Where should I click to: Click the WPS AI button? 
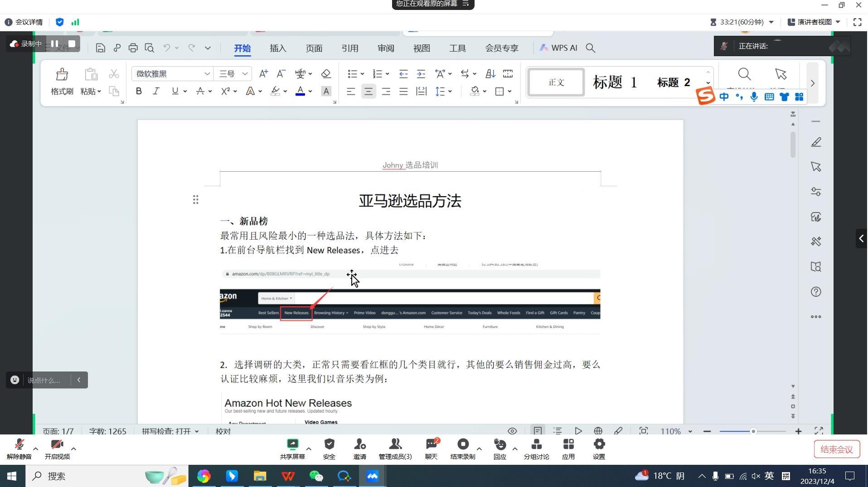pyautogui.click(x=558, y=48)
